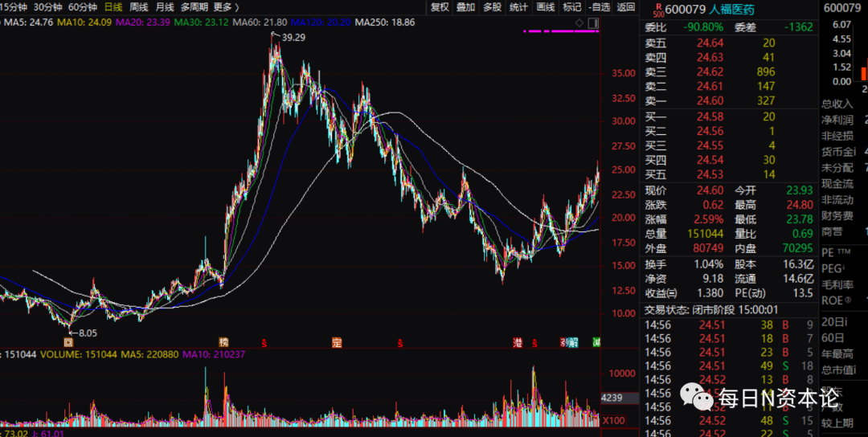This screenshot has height=437, width=868.
Task: Click 总量 value 151044
Action: pos(706,234)
